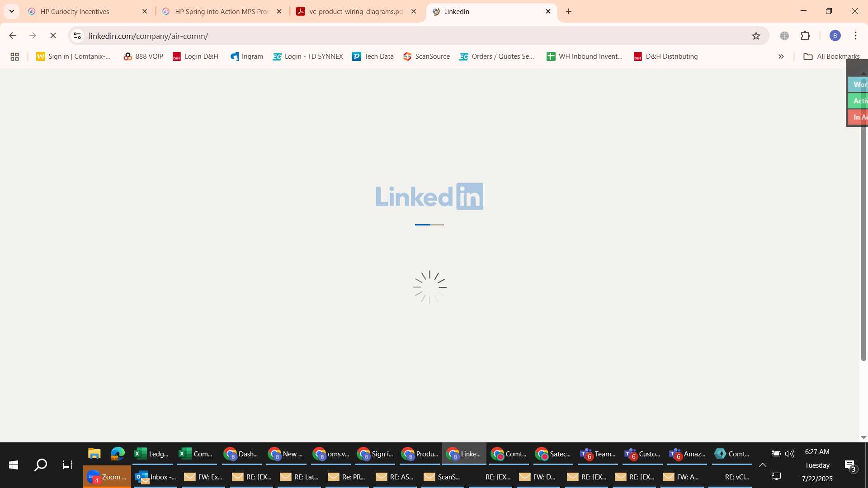Open Windows Start menu

point(14,465)
